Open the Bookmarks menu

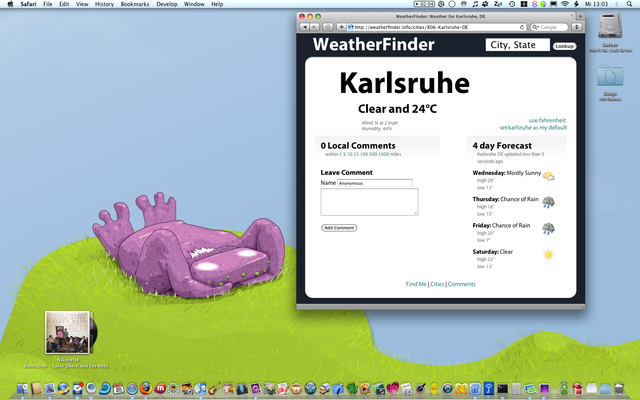point(135,4)
